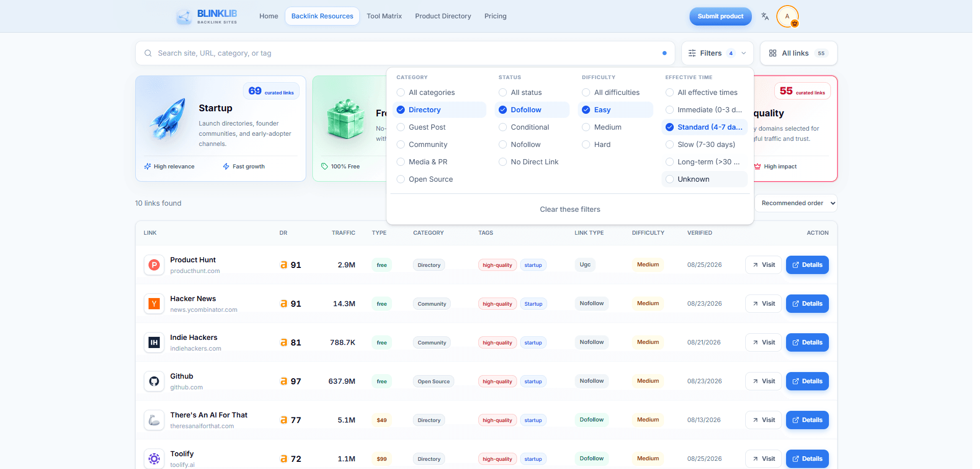Open Details for Hacker News
This screenshot has width=980, height=469.
[807, 304]
